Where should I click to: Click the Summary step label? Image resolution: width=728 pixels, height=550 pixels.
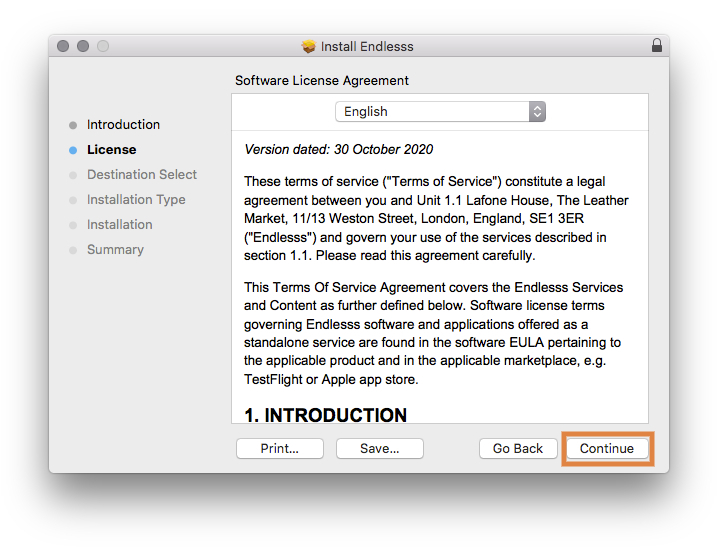[115, 250]
